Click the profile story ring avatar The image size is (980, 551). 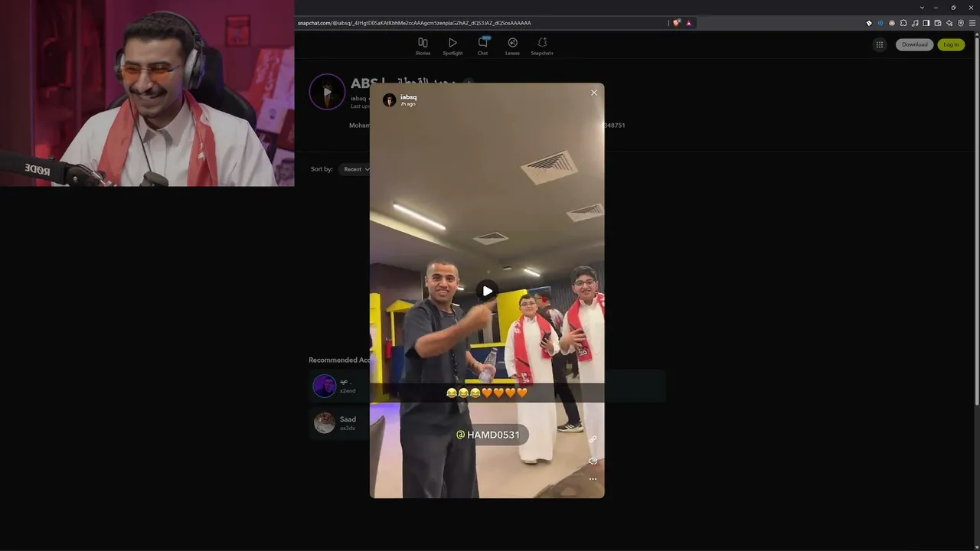(327, 92)
